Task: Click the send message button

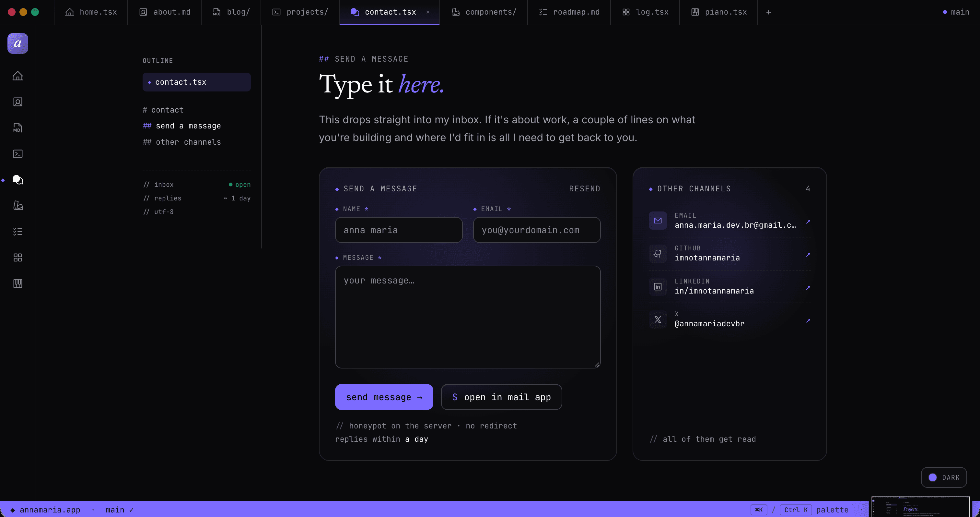Action: click(x=384, y=397)
